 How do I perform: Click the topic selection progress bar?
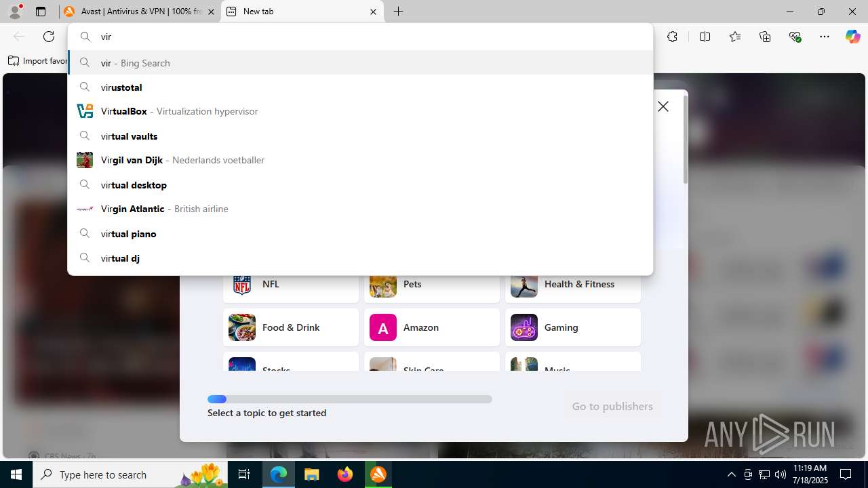point(350,399)
